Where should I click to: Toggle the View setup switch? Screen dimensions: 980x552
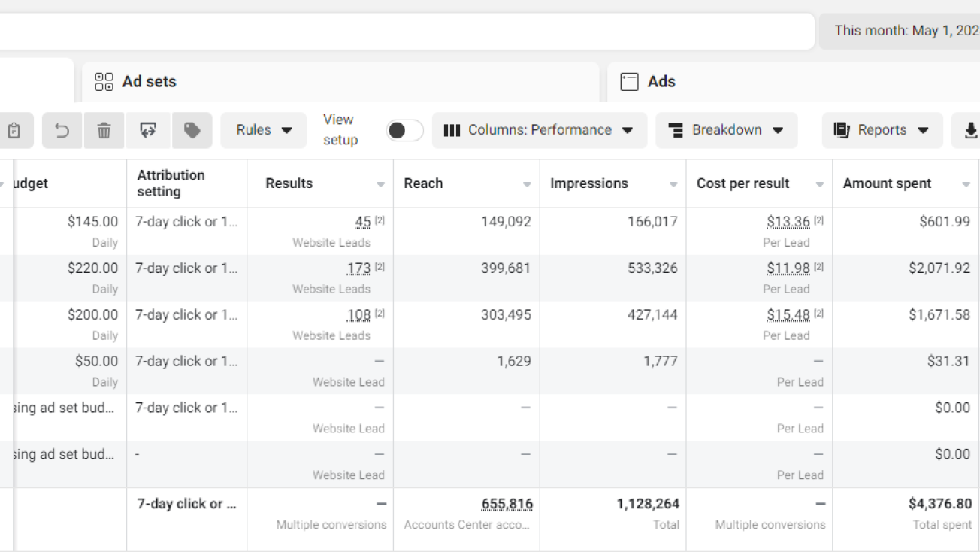pos(404,131)
